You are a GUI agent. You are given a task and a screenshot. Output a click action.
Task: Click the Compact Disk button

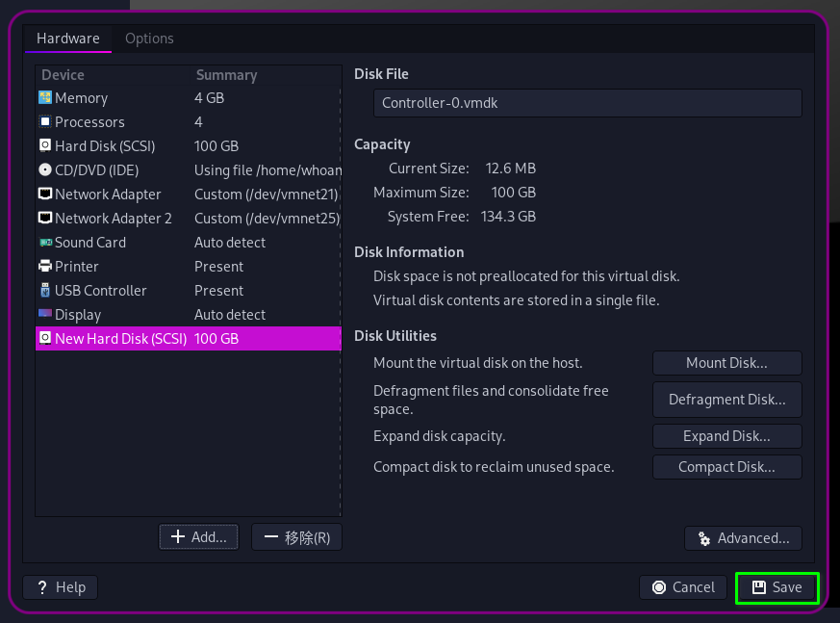click(726, 467)
